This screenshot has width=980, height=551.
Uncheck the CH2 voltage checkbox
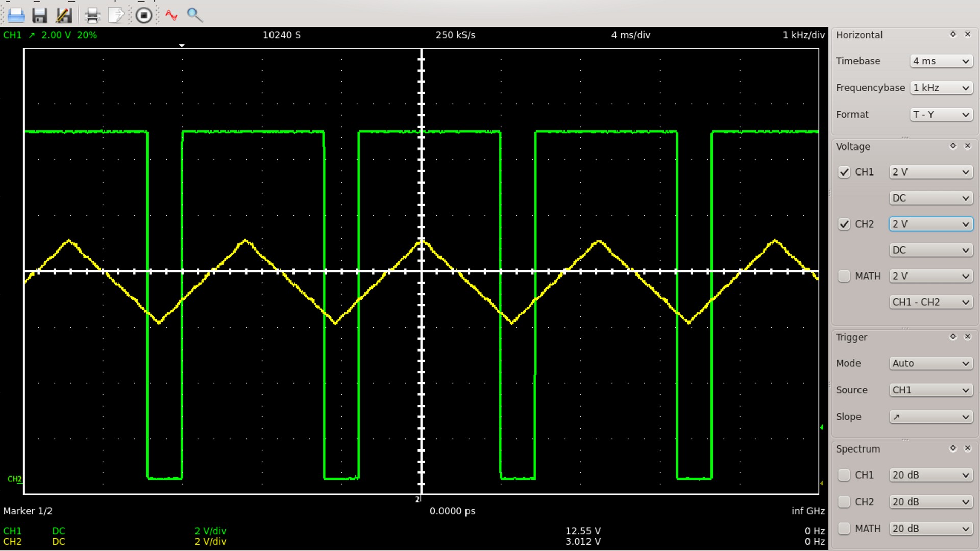click(x=844, y=224)
